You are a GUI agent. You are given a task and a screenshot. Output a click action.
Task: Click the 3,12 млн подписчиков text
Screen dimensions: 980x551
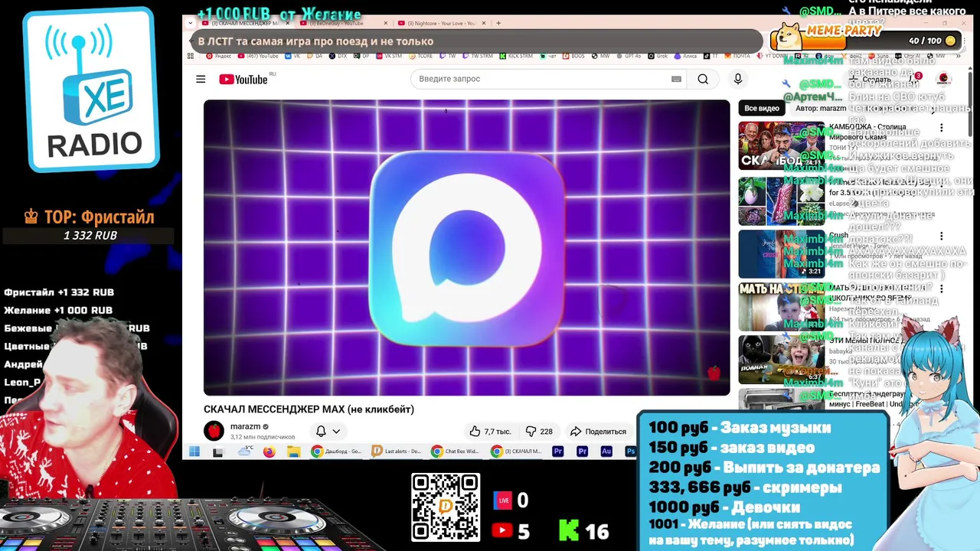tap(263, 437)
